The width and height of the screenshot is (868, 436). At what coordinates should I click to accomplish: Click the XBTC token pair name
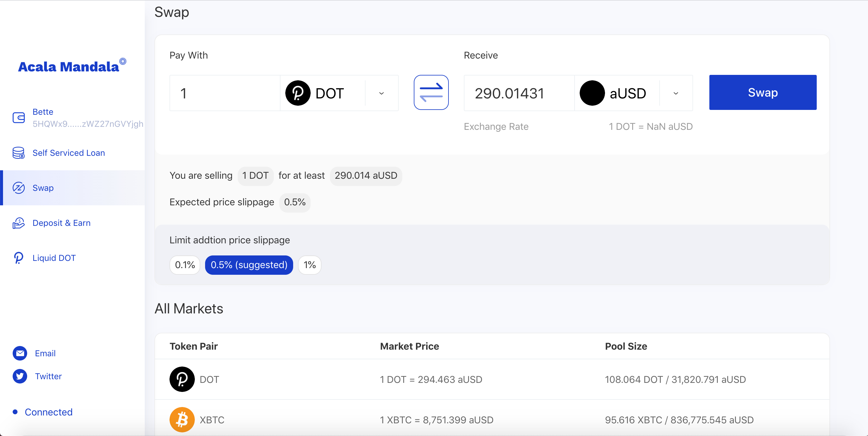pos(212,420)
